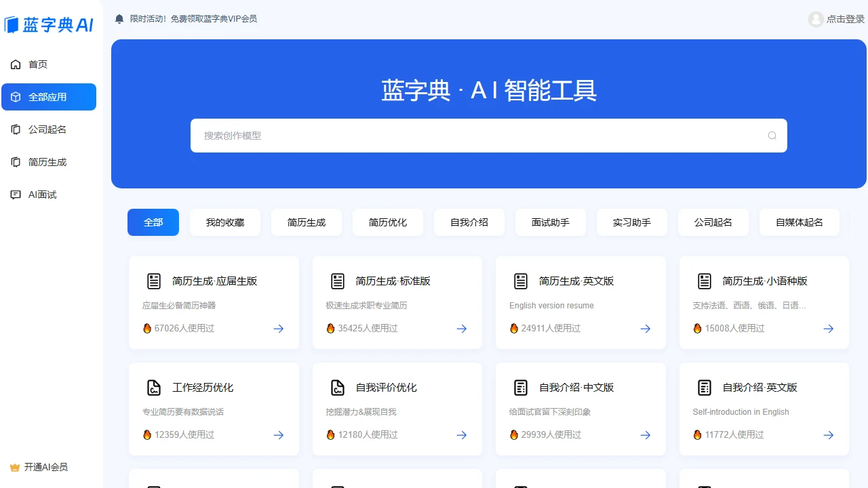Image resolution: width=868 pixels, height=488 pixels.
Task: Open the 全部应用 sidebar section
Action: coord(49,97)
